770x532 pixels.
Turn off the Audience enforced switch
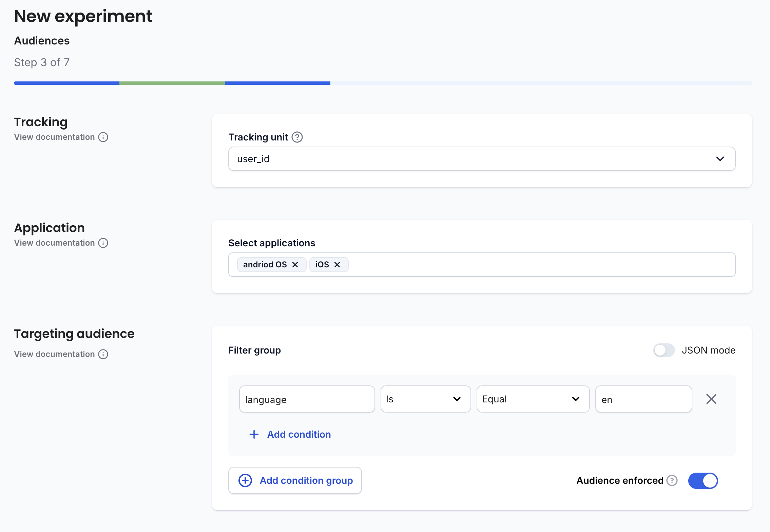click(703, 480)
